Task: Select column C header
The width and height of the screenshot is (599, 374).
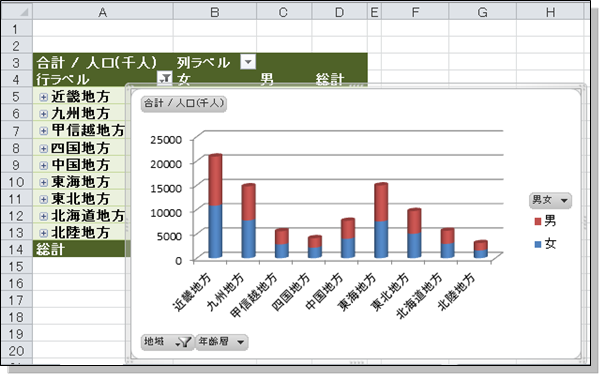Action: 284,12
